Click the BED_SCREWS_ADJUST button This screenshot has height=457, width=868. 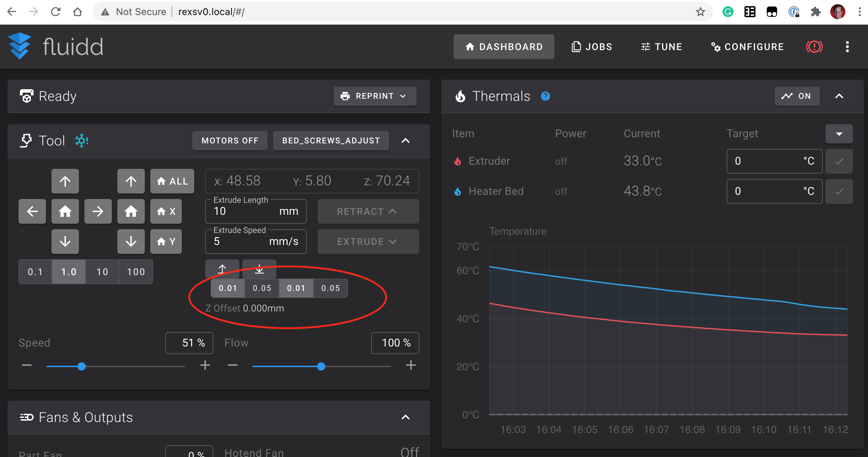tap(331, 141)
